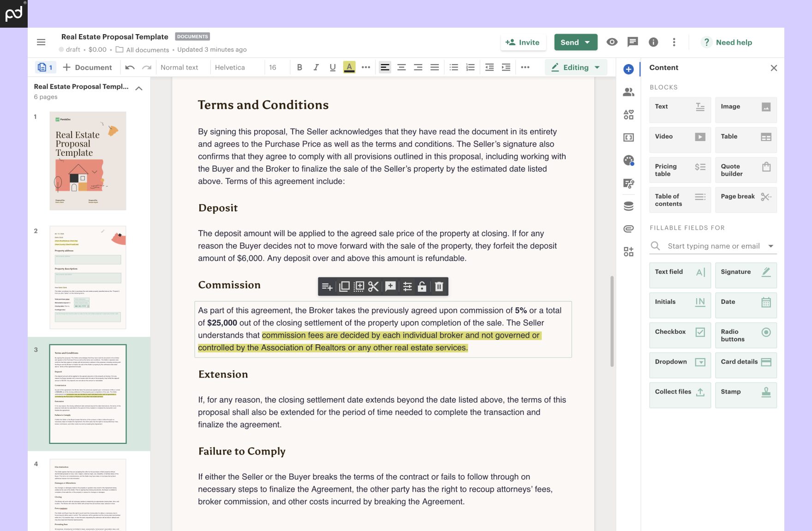Add a Checkbox field

680,335
